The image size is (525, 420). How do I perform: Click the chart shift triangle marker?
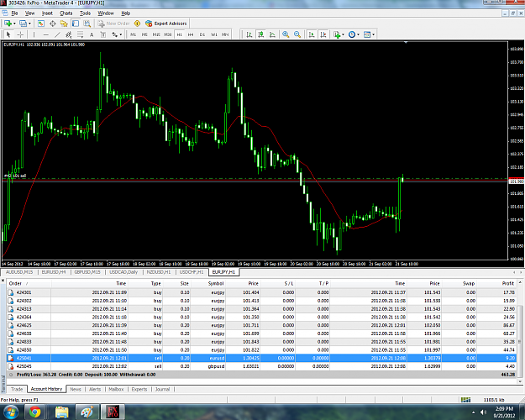(x=406, y=43)
